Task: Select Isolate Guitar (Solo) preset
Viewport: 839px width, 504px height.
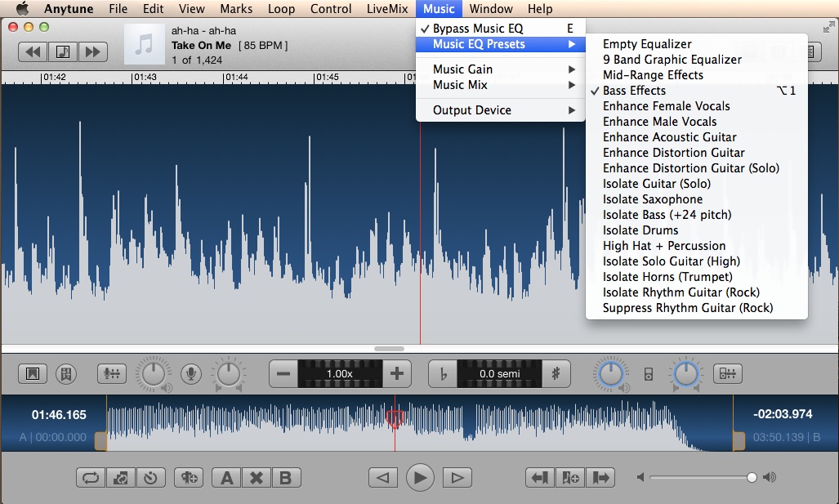Action: [697, 184]
